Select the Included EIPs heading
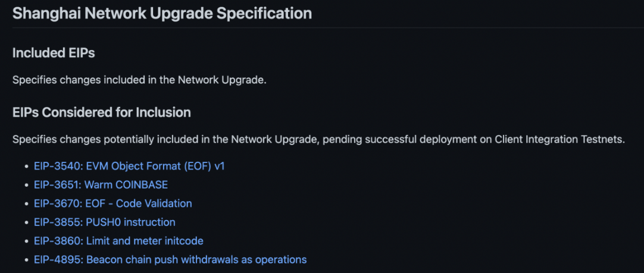644x273 pixels. click(54, 53)
